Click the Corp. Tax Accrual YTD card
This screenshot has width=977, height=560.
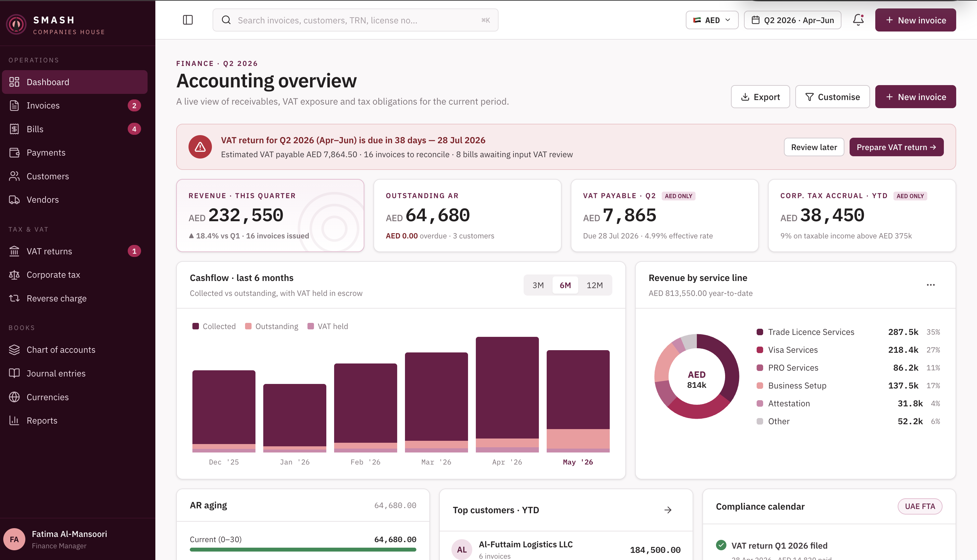click(862, 215)
